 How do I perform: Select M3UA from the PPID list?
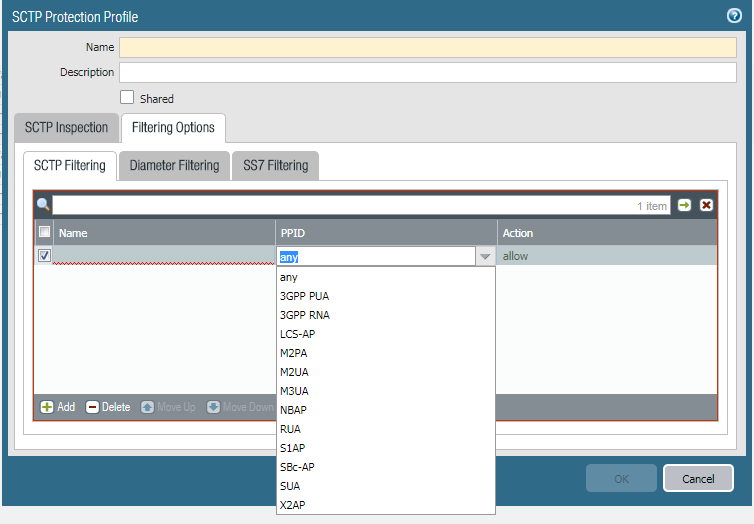(295, 391)
